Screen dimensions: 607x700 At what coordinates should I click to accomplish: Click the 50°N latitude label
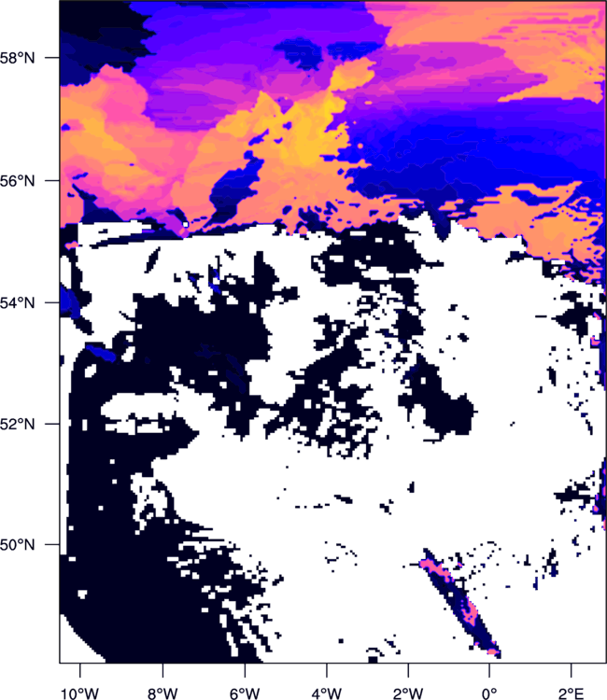pos(17,545)
